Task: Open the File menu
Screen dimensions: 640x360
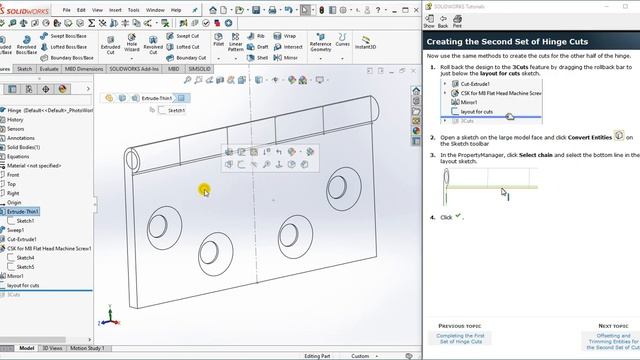Action: point(67,10)
